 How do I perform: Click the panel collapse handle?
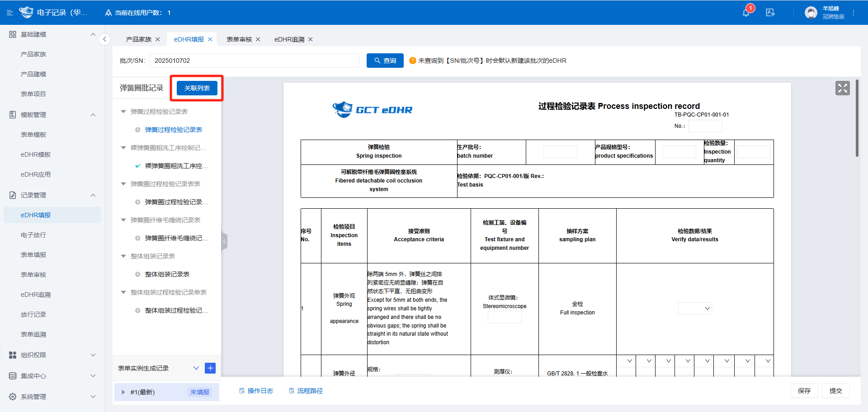click(224, 241)
